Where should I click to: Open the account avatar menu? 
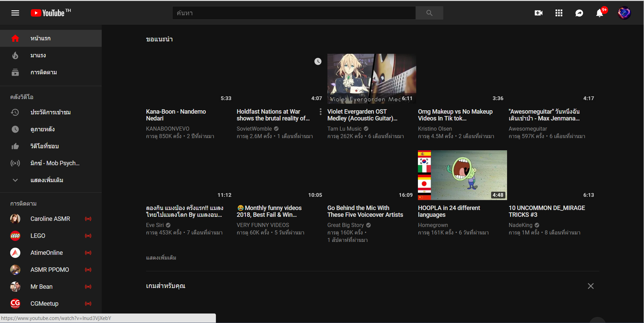pyautogui.click(x=624, y=13)
